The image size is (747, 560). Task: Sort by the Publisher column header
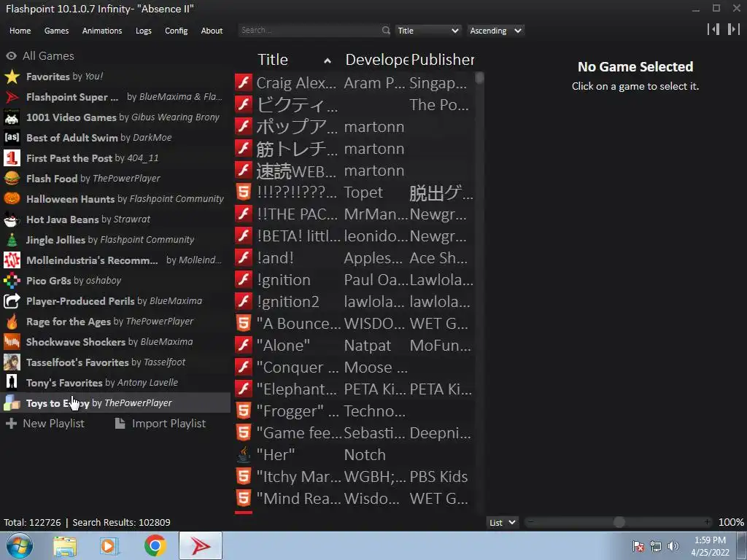(443, 60)
